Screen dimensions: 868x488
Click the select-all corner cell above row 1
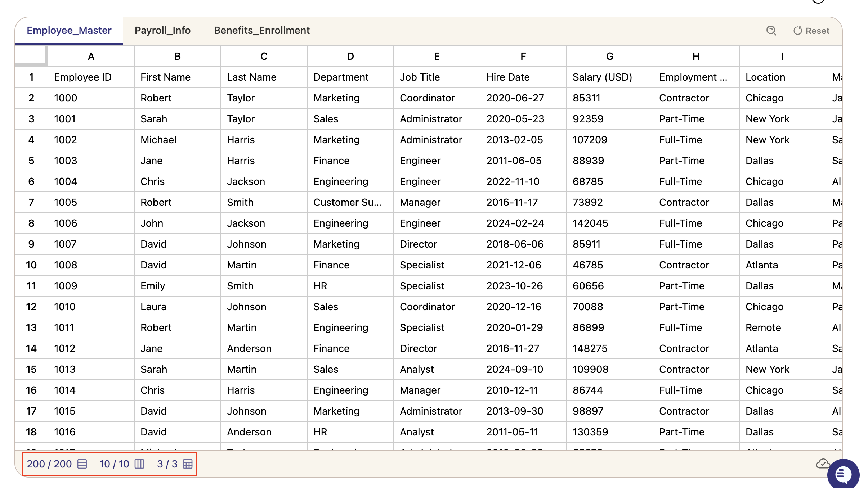pos(31,56)
